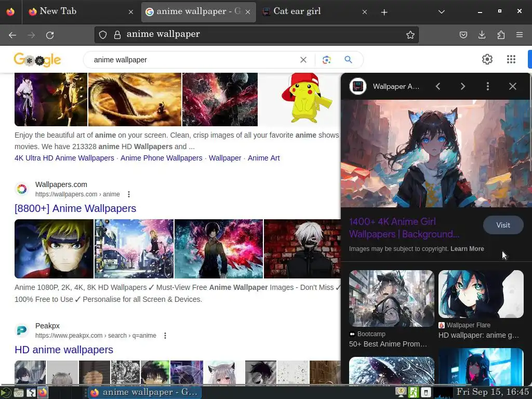Reload the current page
Viewport: 532px width, 399px height.
(50, 35)
